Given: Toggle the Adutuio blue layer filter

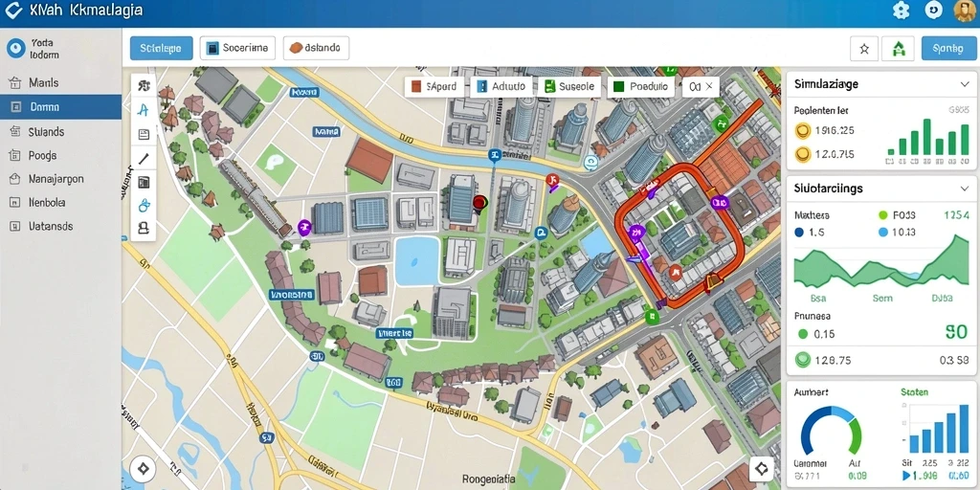Looking at the screenshot, I should coord(501,86).
